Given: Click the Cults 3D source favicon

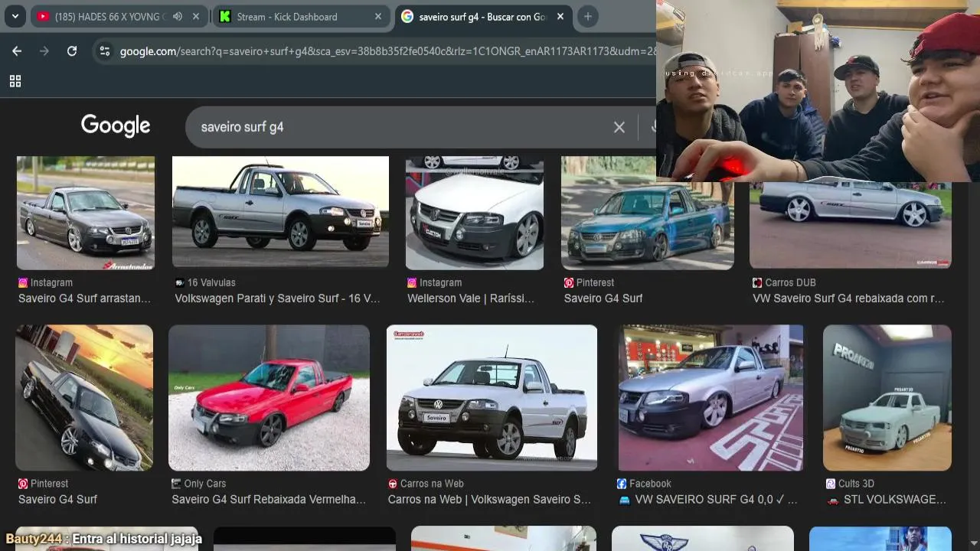Looking at the screenshot, I should click(x=831, y=484).
